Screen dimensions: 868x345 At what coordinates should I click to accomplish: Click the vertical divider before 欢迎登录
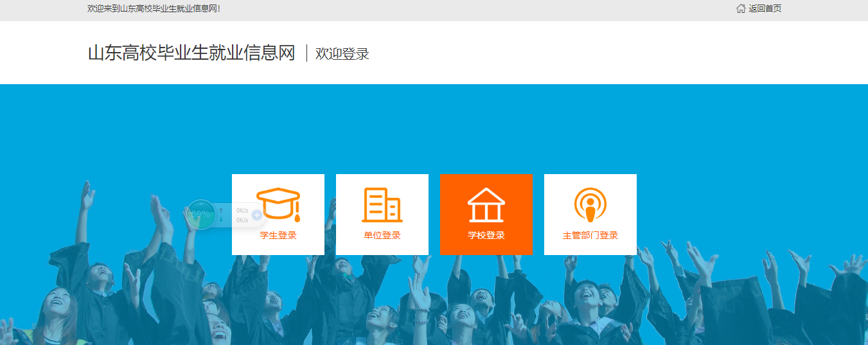307,53
